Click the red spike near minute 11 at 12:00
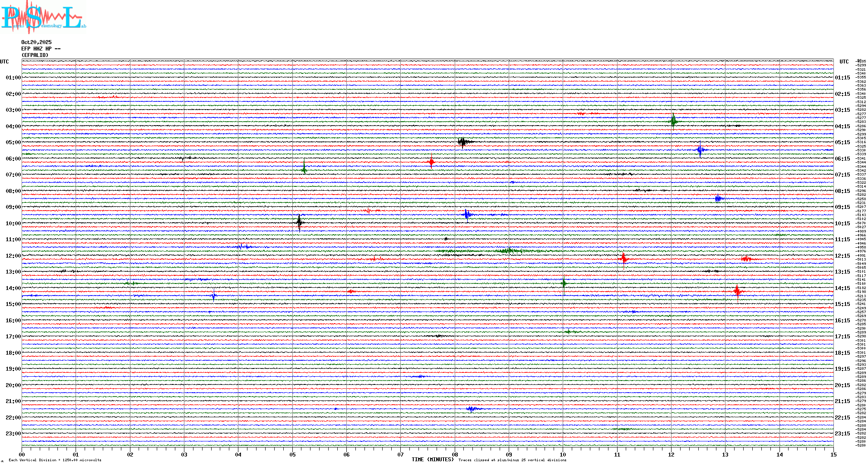The height and width of the screenshot is (466, 868). [x=623, y=258]
